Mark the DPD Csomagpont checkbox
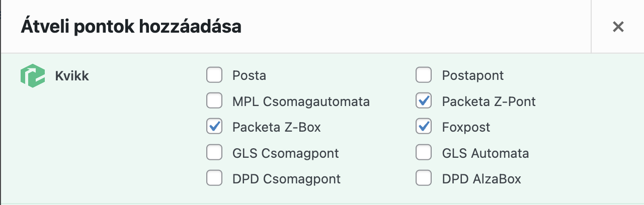This screenshot has width=644, height=205. click(214, 178)
